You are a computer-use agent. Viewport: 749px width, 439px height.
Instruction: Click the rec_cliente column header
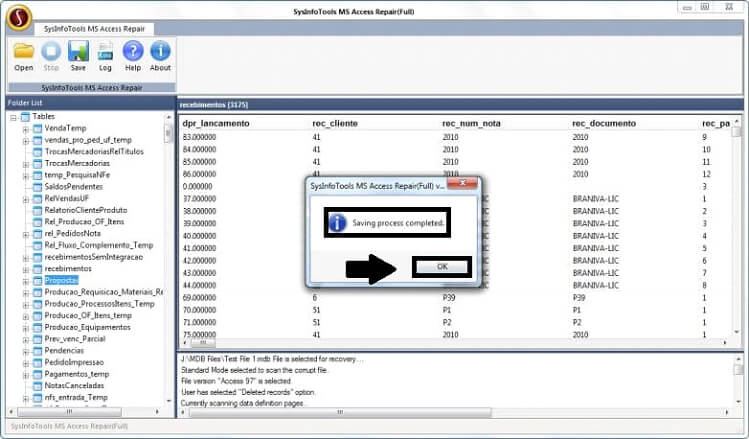[335, 123]
